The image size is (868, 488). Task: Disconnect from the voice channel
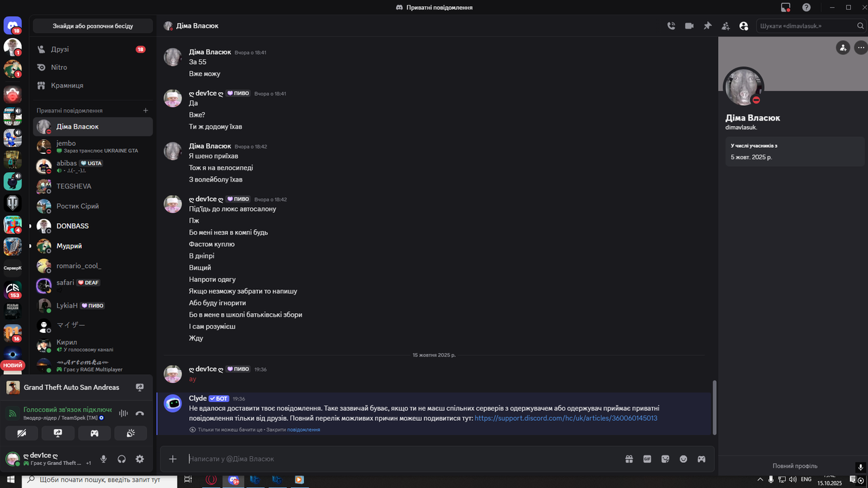[x=140, y=413]
